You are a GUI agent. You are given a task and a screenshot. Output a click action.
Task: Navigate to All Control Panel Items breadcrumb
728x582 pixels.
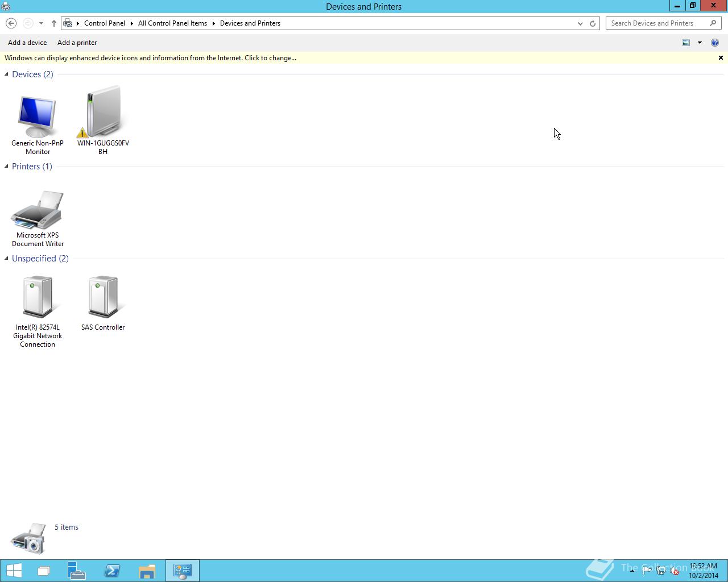click(173, 23)
